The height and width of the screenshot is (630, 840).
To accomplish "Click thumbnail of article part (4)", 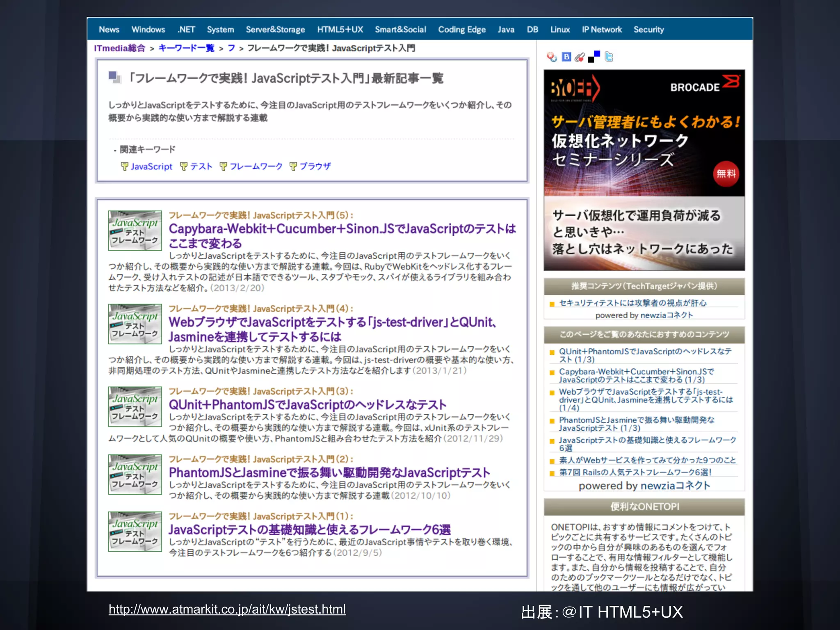I will pyautogui.click(x=135, y=324).
